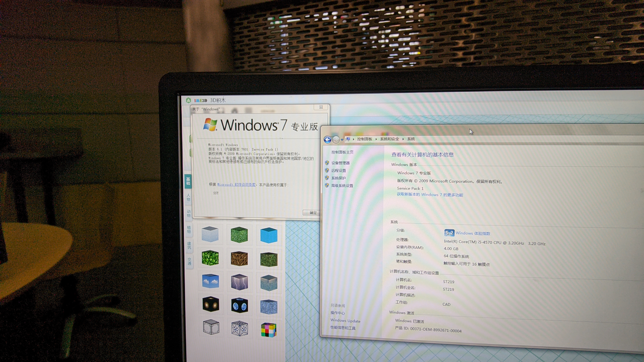Screen dimensions: 644x362
Task: Select the teal water-textured cube
Action: (269, 283)
